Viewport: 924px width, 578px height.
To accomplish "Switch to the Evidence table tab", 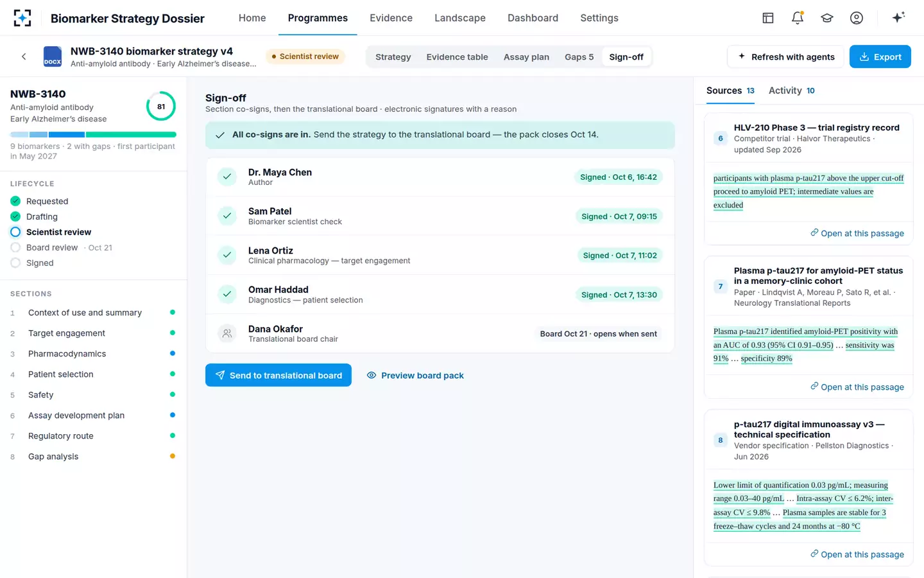I will point(457,57).
